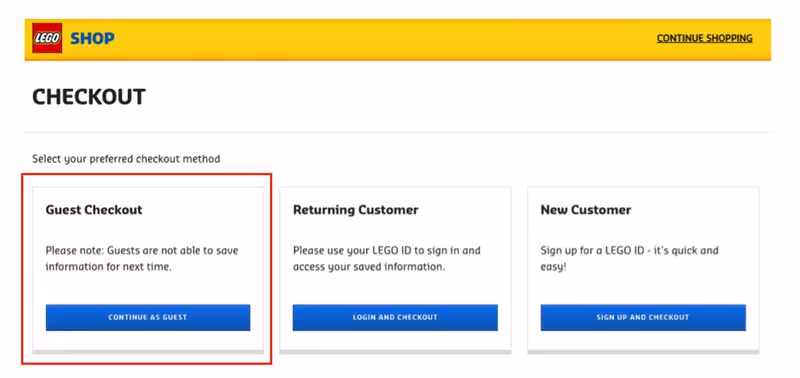Image resolution: width=800 pixels, height=378 pixels.
Task: Click the red LEGO logo
Action: coord(47,38)
